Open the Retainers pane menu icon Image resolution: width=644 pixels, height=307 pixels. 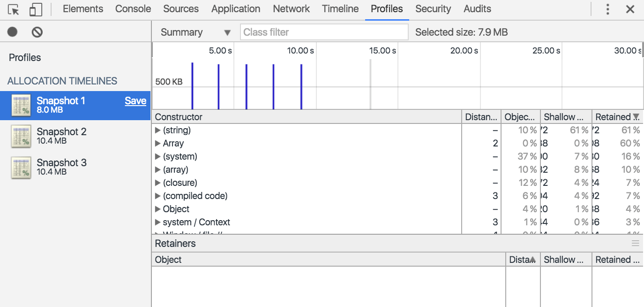coord(635,243)
